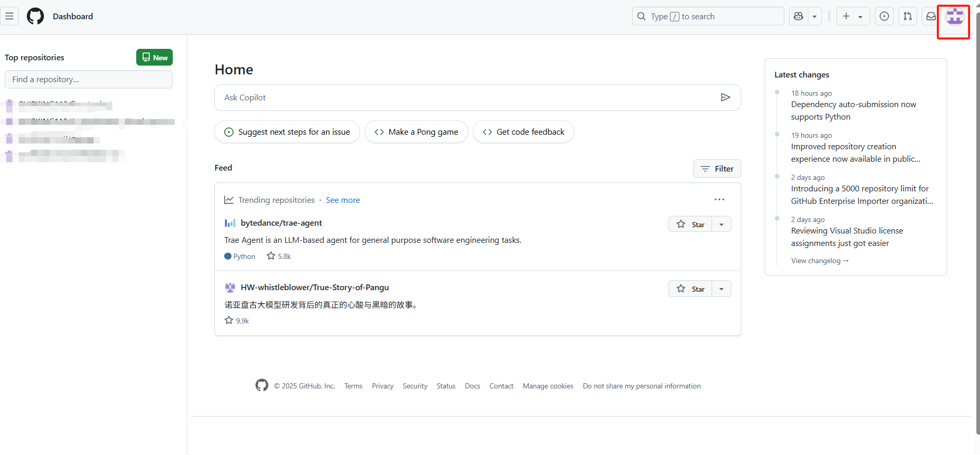Star the True-Story-of-Pangu repository
Image resolution: width=980 pixels, height=455 pixels.
click(x=690, y=289)
